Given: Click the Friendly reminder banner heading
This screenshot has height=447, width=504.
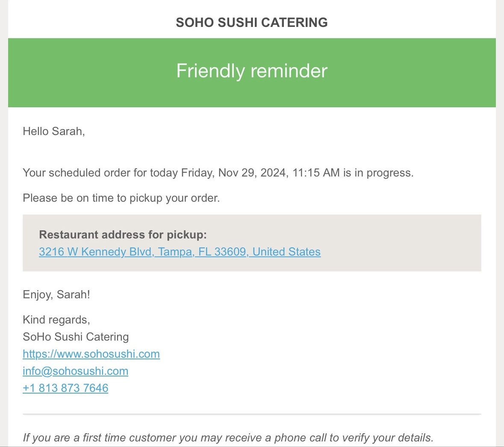Looking at the screenshot, I should pos(252,71).
